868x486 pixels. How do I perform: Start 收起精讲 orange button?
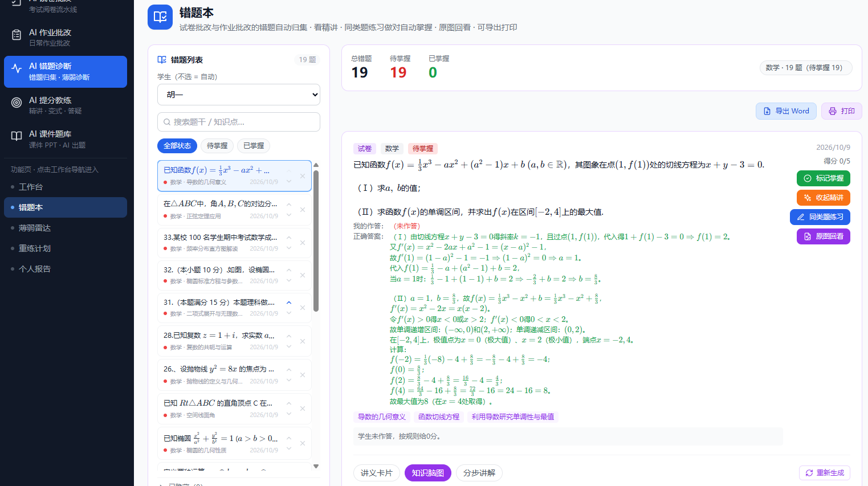[x=824, y=198]
